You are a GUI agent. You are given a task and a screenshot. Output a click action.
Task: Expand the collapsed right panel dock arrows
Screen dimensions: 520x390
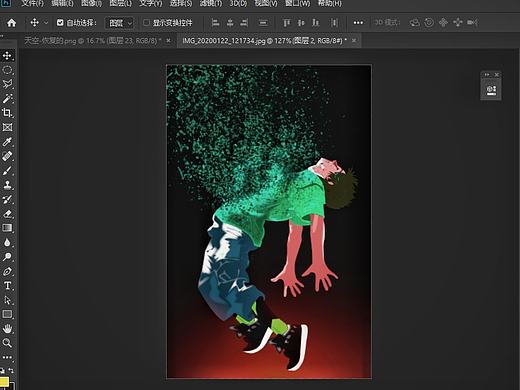pos(487,75)
